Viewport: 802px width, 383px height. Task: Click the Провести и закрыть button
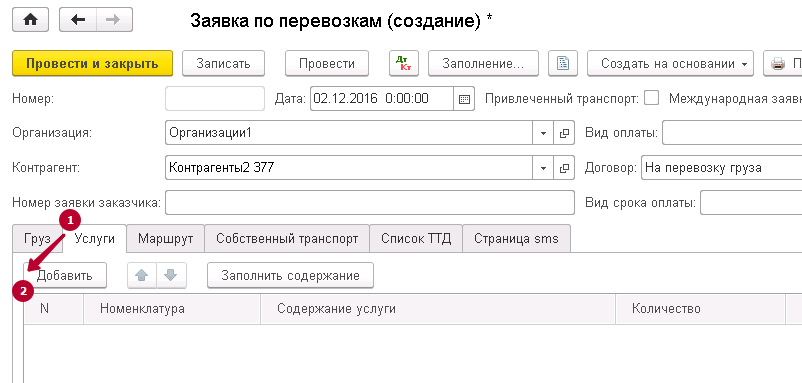pos(93,63)
